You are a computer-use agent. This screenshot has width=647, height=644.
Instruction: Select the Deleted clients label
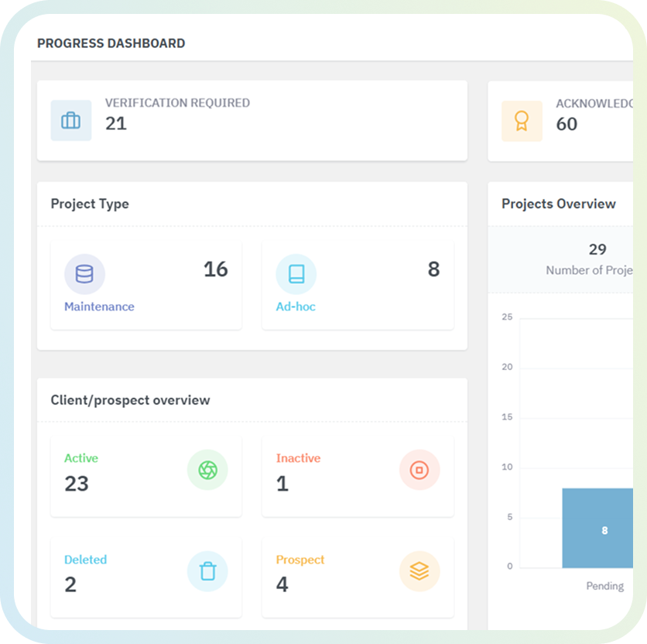(x=85, y=560)
